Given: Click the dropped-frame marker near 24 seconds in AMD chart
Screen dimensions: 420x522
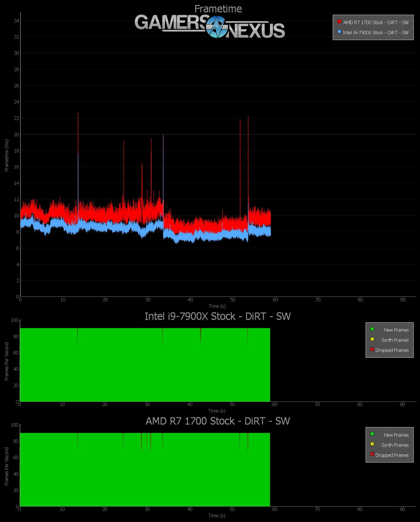Looking at the screenshot, I should [123, 441].
